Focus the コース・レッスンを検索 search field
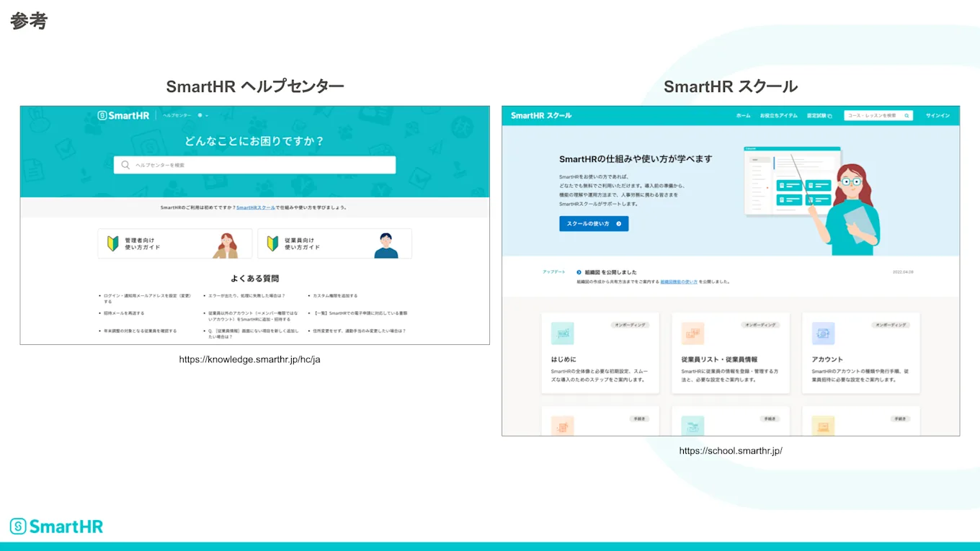This screenshot has height=551, width=980. 878,115
